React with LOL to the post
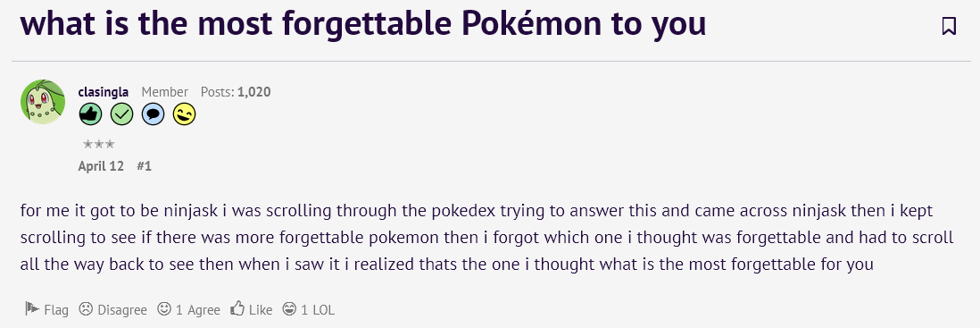This screenshot has width=980, height=328. pos(309,309)
